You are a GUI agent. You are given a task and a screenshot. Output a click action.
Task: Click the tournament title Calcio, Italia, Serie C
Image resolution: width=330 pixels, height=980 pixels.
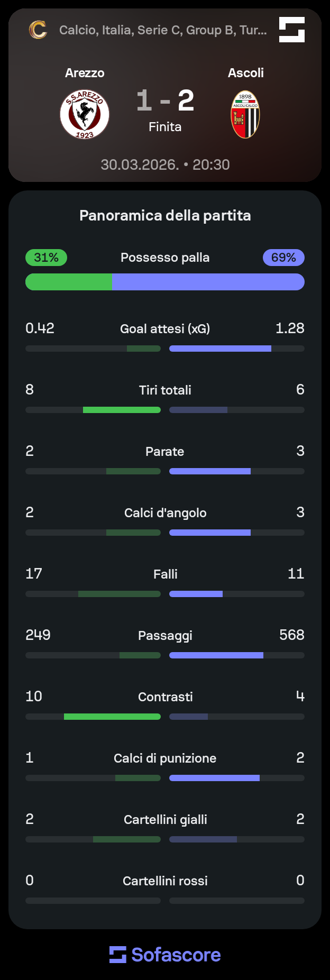[163, 30]
